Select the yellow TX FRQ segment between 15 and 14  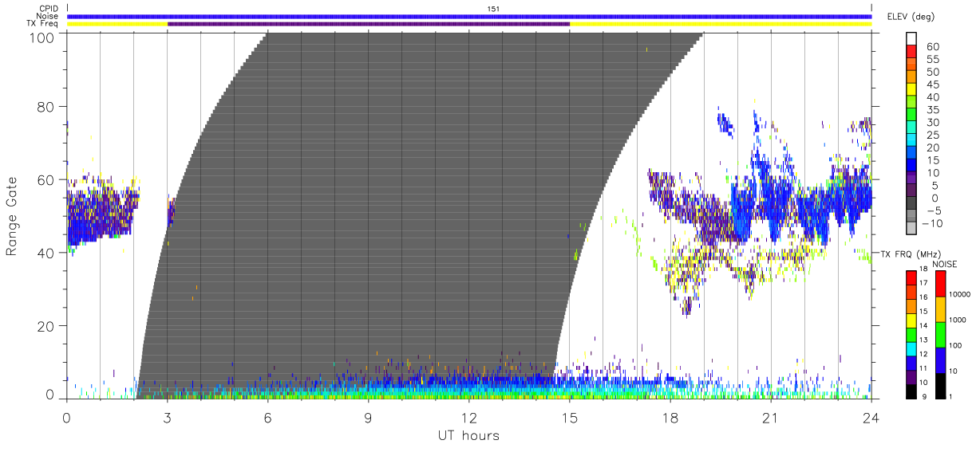(x=911, y=320)
